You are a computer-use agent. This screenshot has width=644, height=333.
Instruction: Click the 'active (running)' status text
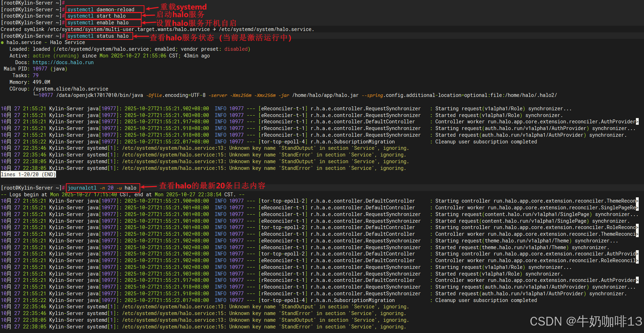pyautogui.click(x=56, y=56)
